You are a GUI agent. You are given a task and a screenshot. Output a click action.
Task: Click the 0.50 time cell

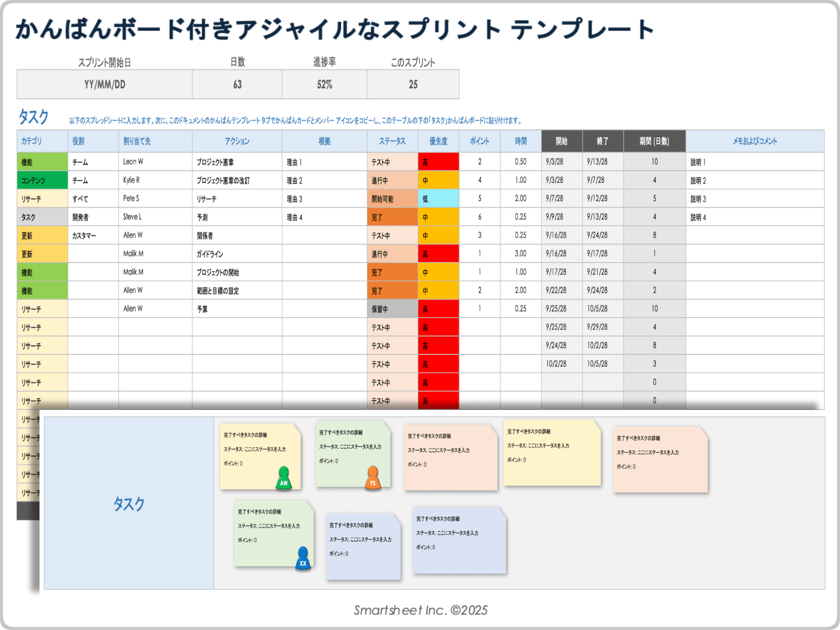[x=521, y=162]
